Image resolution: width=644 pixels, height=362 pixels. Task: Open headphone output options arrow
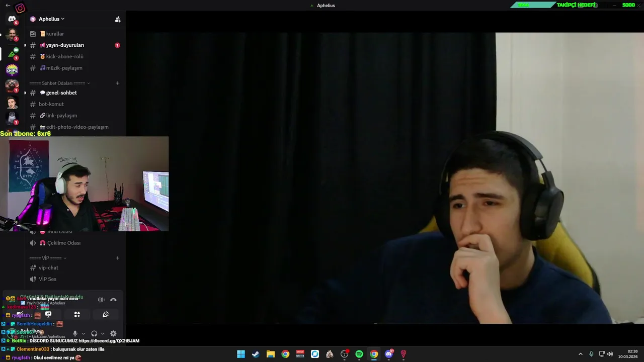coord(103,333)
